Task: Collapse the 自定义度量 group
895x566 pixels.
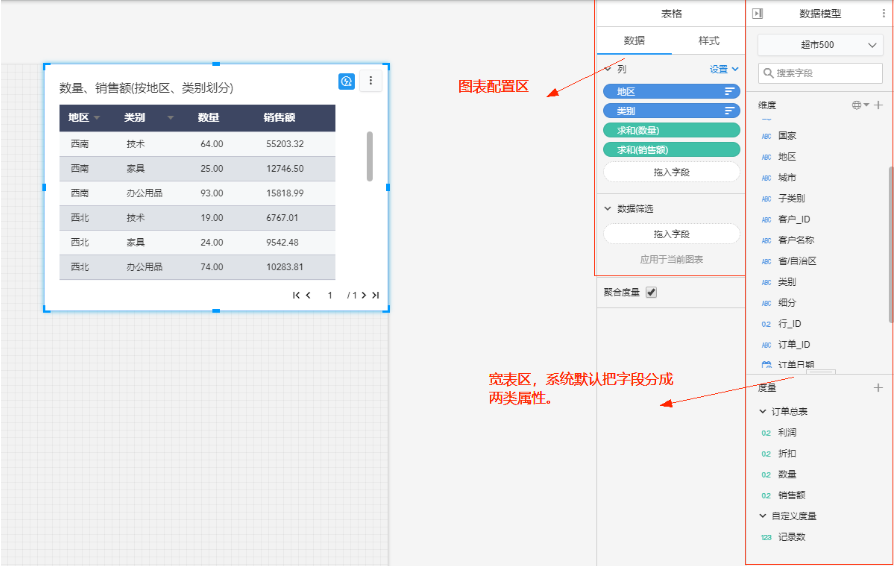Action: pos(763,516)
